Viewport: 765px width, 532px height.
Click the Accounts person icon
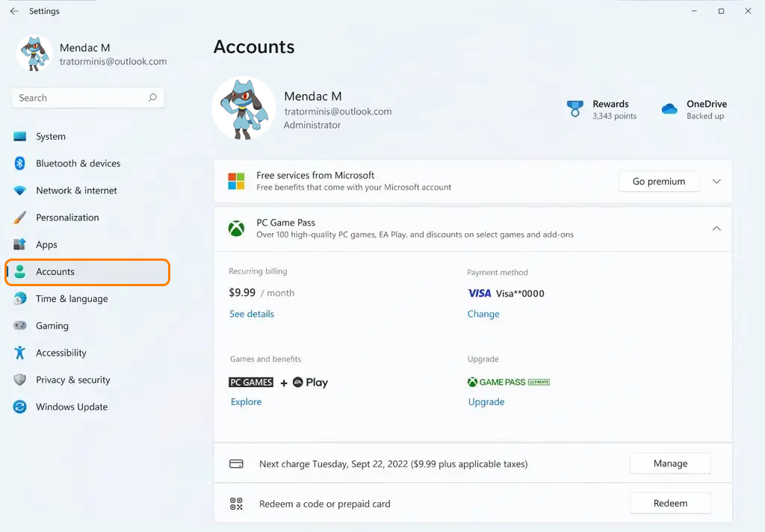coord(20,271)
